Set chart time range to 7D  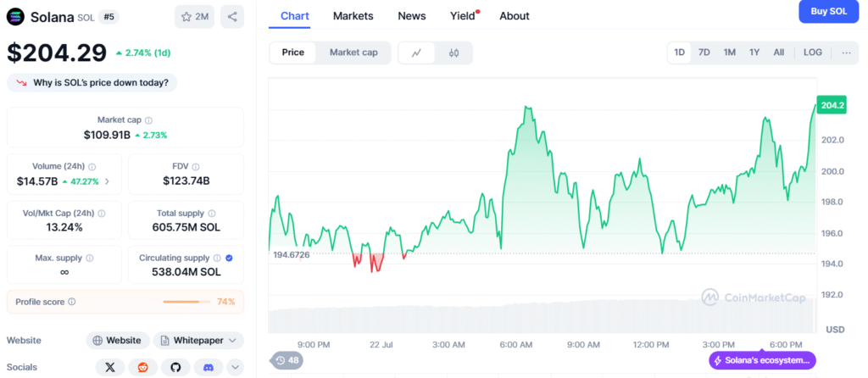[704, 53]
